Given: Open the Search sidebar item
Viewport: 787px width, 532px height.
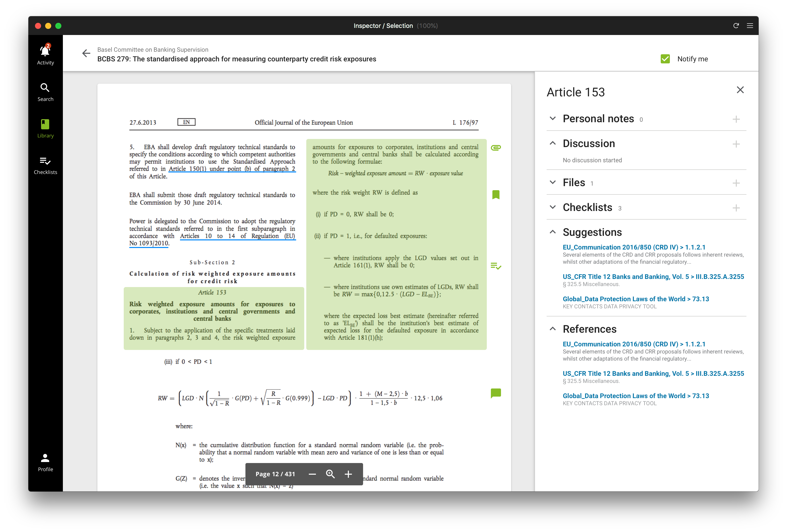Looking at the screenshot, I should point(45,92).
